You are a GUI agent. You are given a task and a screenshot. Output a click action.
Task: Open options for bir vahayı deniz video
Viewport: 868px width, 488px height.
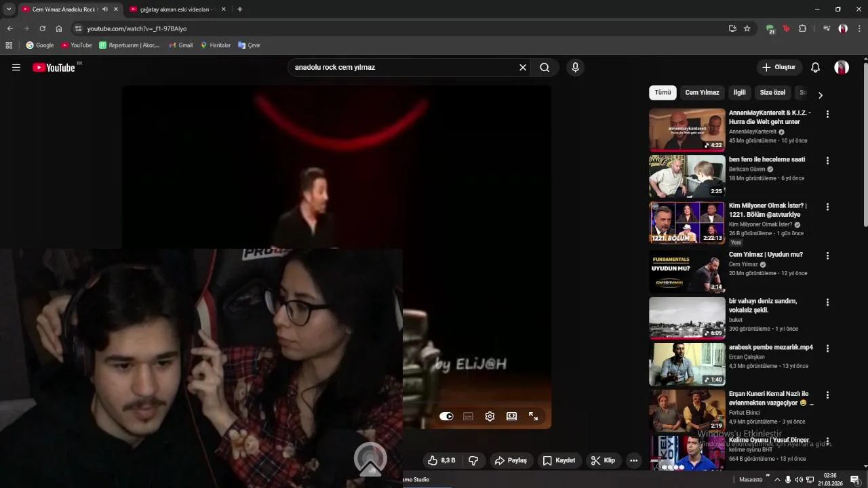click(827, 302)
